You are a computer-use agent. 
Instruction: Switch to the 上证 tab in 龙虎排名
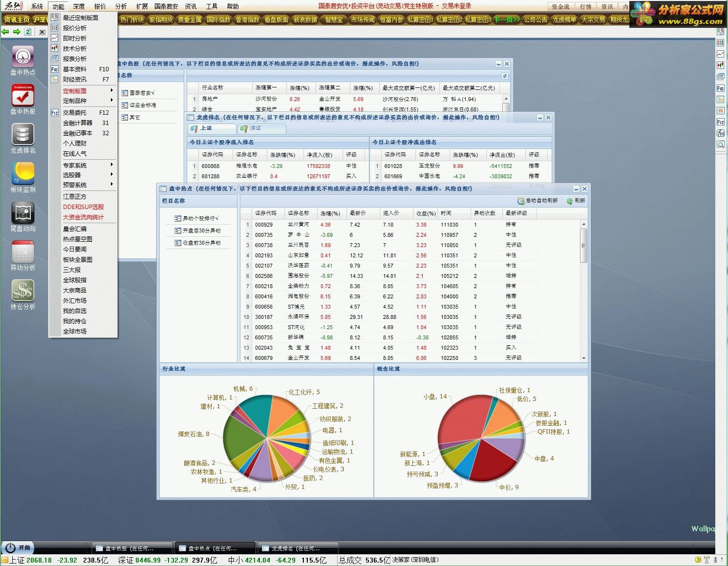212,128
